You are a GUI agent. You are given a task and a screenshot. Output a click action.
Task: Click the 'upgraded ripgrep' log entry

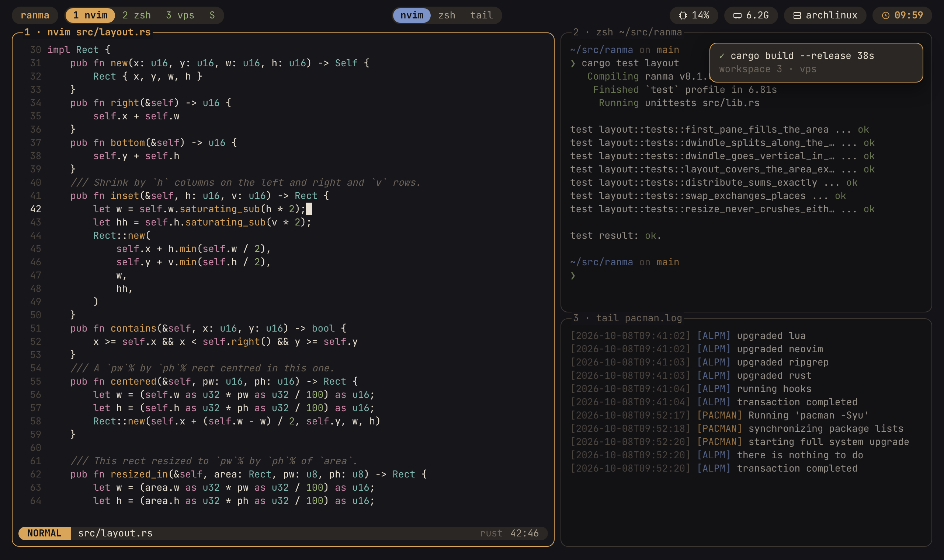point(699,362)
